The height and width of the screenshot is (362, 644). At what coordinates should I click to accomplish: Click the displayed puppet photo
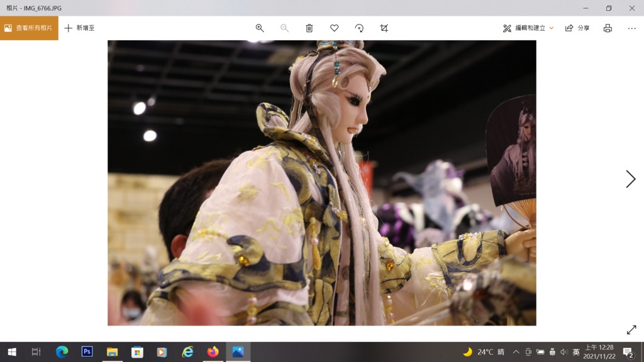point(321,183)
